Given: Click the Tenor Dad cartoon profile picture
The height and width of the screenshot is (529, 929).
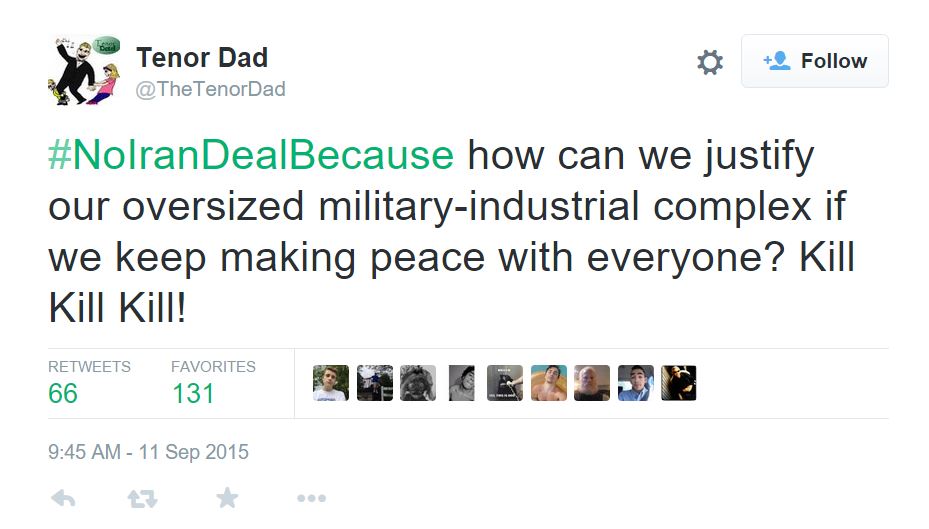Looking at the screenshot, I should pos(84,70).
